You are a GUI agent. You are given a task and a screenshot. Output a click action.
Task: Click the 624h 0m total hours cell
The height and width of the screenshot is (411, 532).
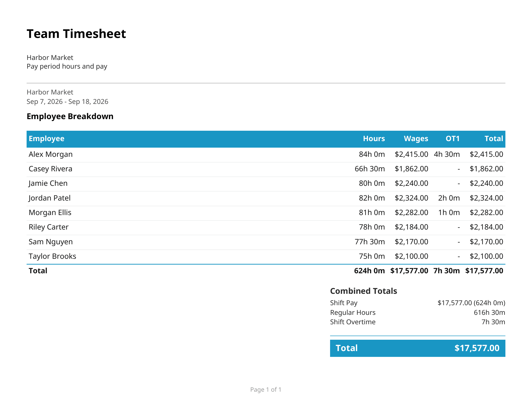pos(369,271)
